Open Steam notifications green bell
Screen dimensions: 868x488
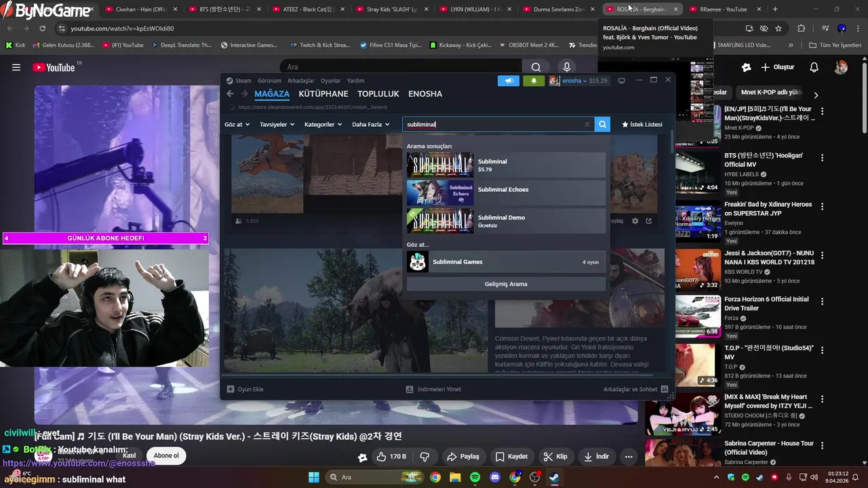click(534, 81)
